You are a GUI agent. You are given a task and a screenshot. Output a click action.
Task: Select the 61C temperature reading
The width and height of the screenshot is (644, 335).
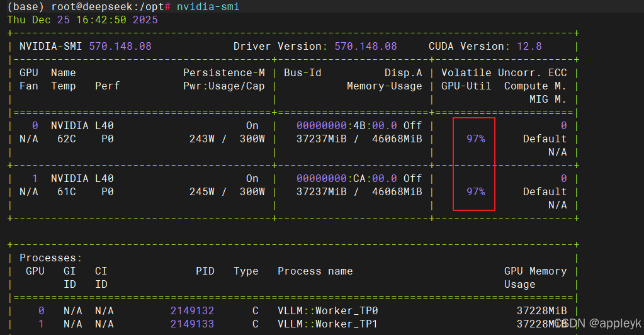coord(67,191)
